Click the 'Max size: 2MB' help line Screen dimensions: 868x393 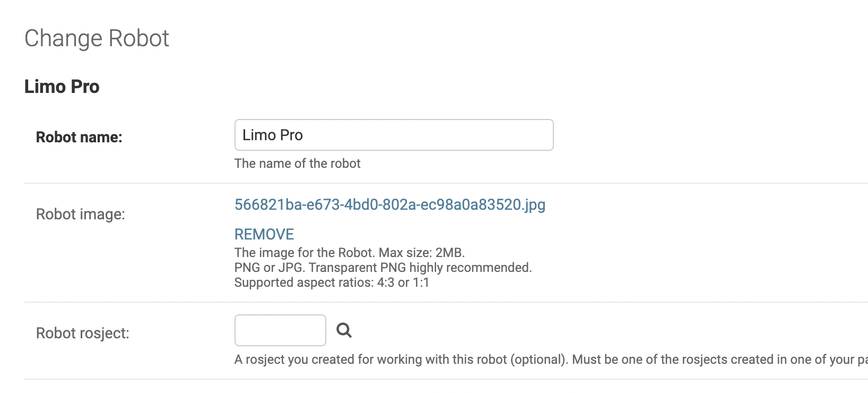click(x=350, y=252)
